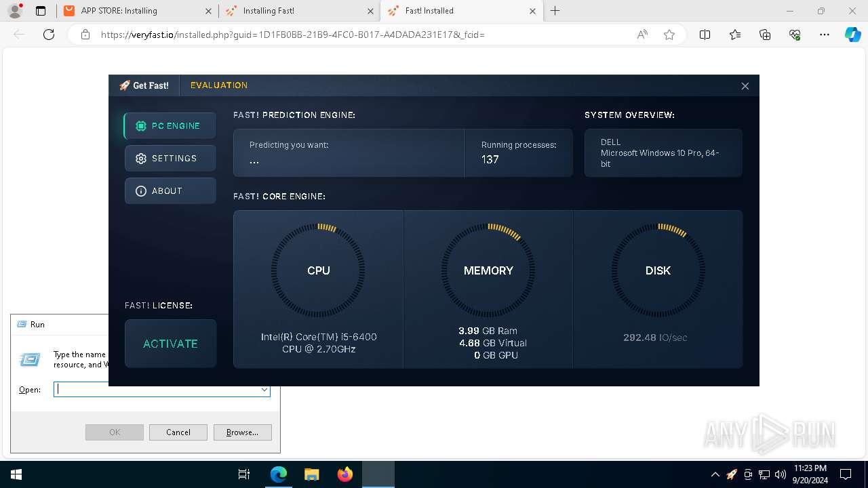868x488 pixels.
Task: Open Task View on taskbar
Action: (x=244, y=474)
